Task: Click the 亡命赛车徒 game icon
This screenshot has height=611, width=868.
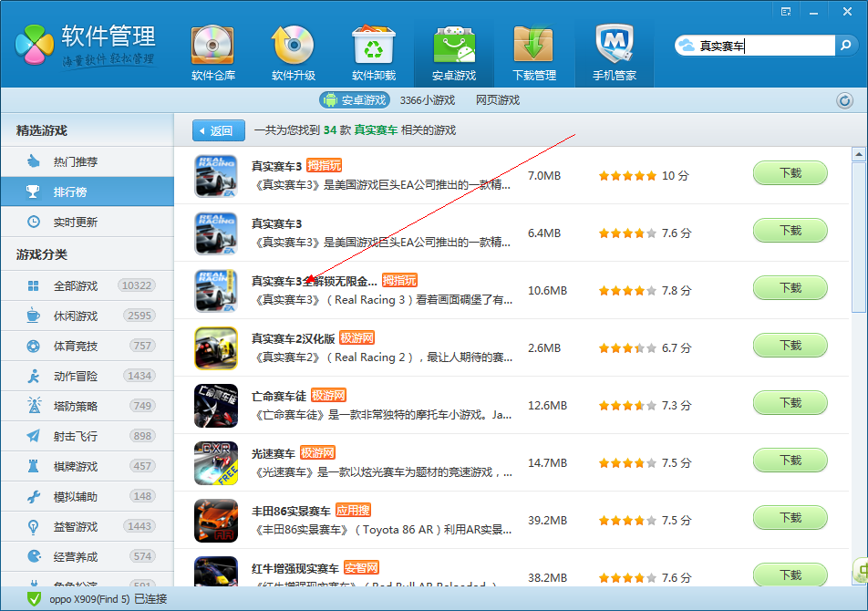Action: [216, 406]
